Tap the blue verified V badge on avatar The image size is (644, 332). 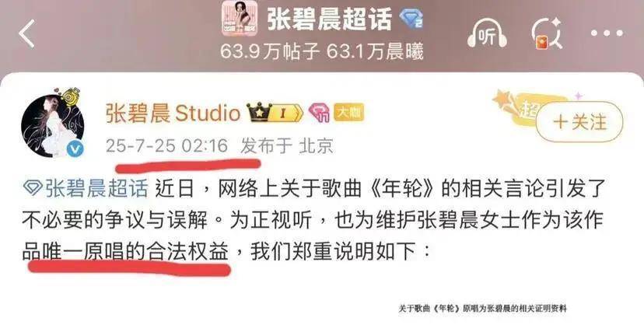click(x=75, y=149)
